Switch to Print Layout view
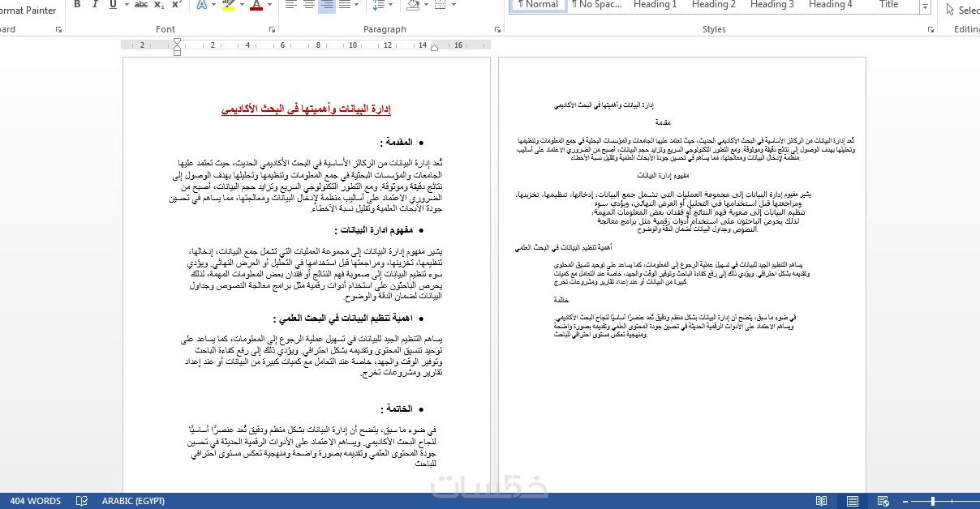 [852, 501]
